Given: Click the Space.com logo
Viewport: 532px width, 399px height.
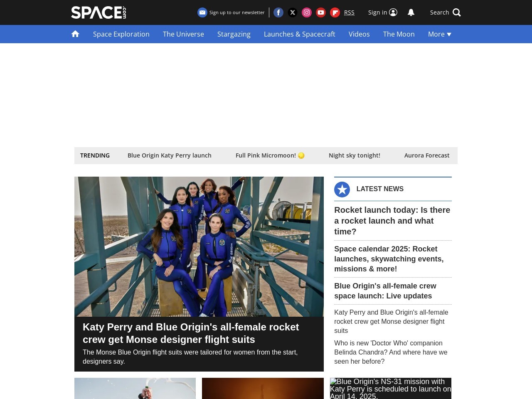Looking at the screenshot, I should pos(99,12).
